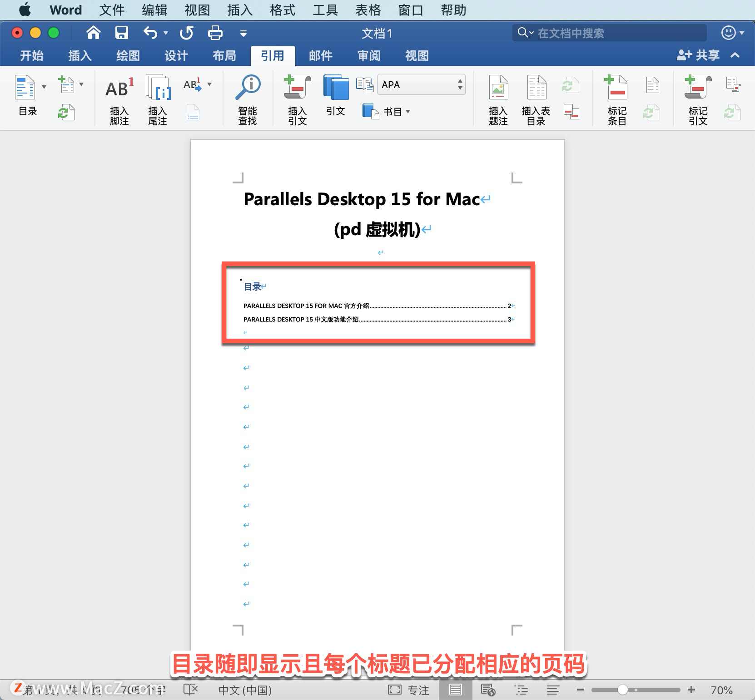
Task: Click the spelling check status icon
Action: coord(191,690)
